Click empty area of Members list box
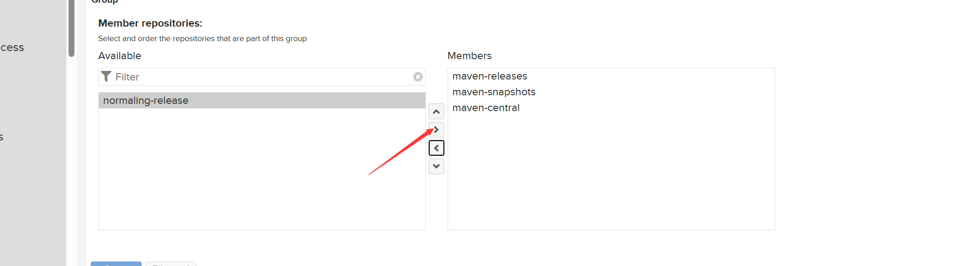 point(611,176)
